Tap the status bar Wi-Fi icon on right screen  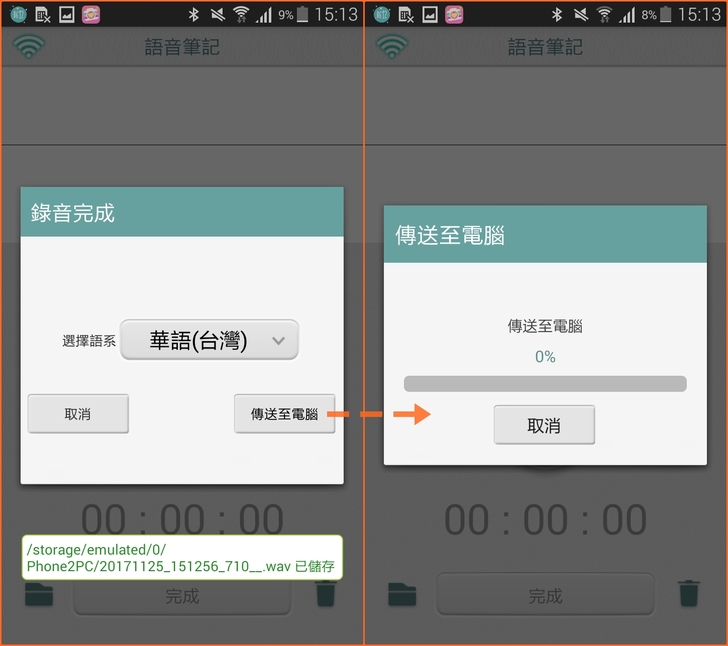pos(604,15)
